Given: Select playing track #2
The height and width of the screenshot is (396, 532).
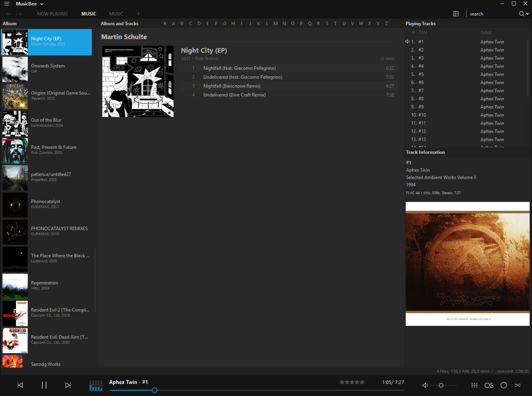Looking at the screenshot, I should point(466,50).
